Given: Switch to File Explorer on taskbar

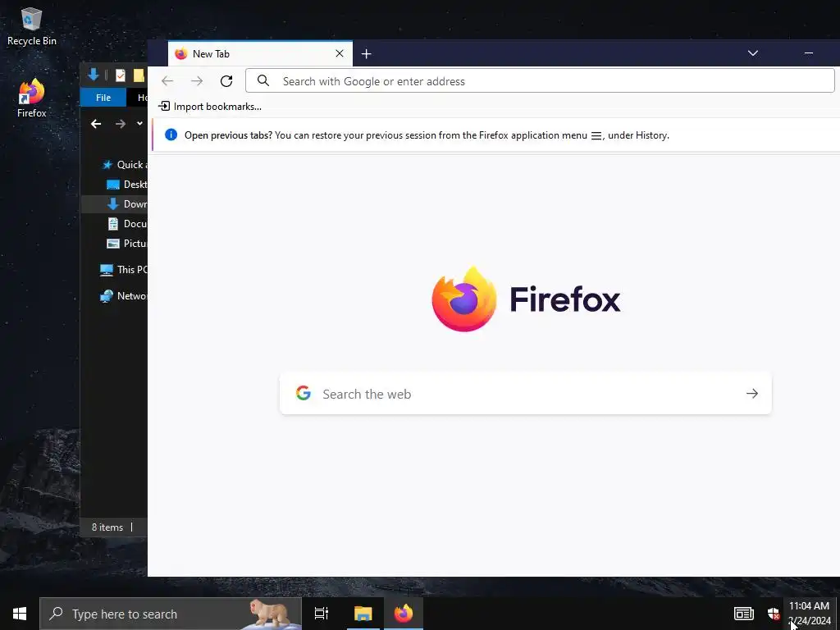Looking at the screenshot, I should pos(363,614).
